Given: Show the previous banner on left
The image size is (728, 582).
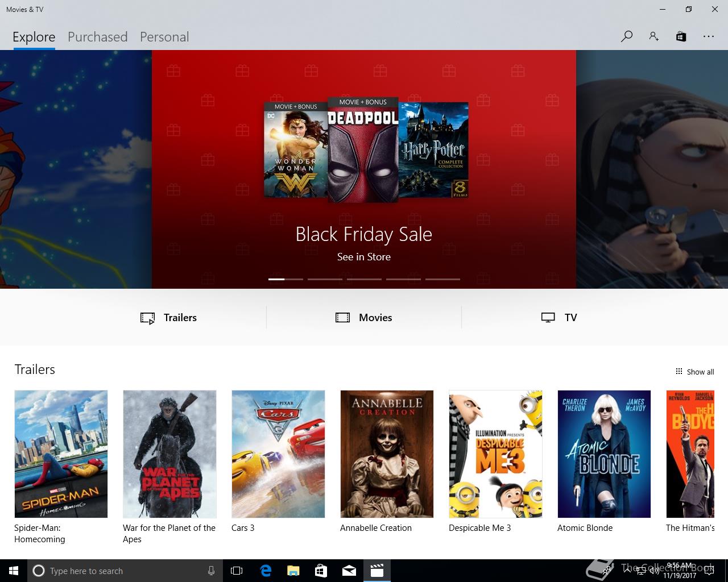Looking at the screenshot, I should 76,169.
